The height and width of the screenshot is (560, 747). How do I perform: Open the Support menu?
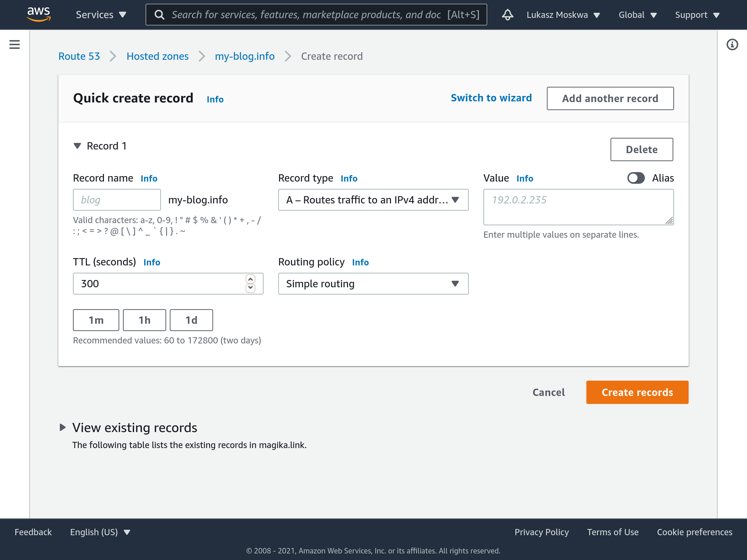(x=697, y=15)
